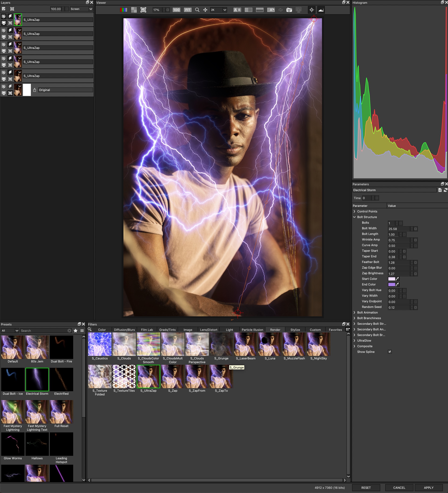This screenshot has width=448, height=493.
Task: Uncheck the Show Spline checkbox
Action: [x=390, y=352]
